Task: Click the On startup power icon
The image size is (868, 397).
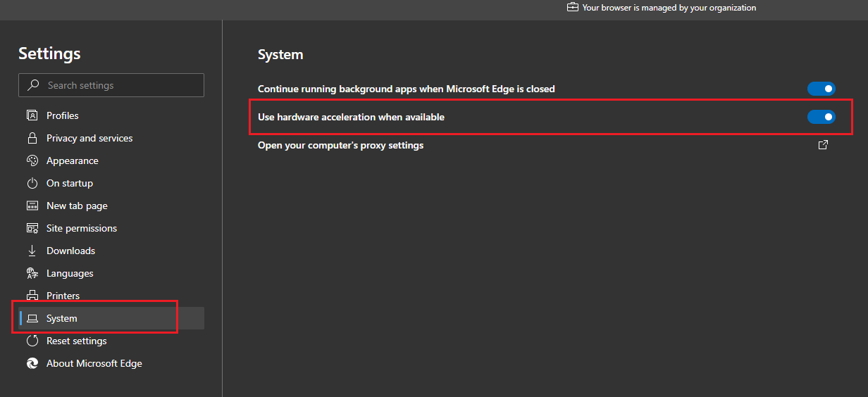Action: pyautogui.click(x=32, y=183)
